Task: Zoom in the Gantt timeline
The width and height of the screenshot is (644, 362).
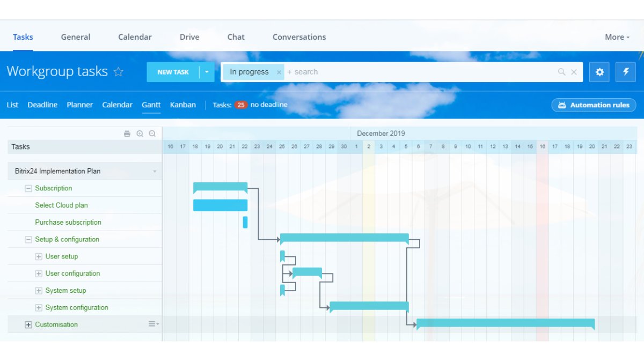Action: coord(140,134)
